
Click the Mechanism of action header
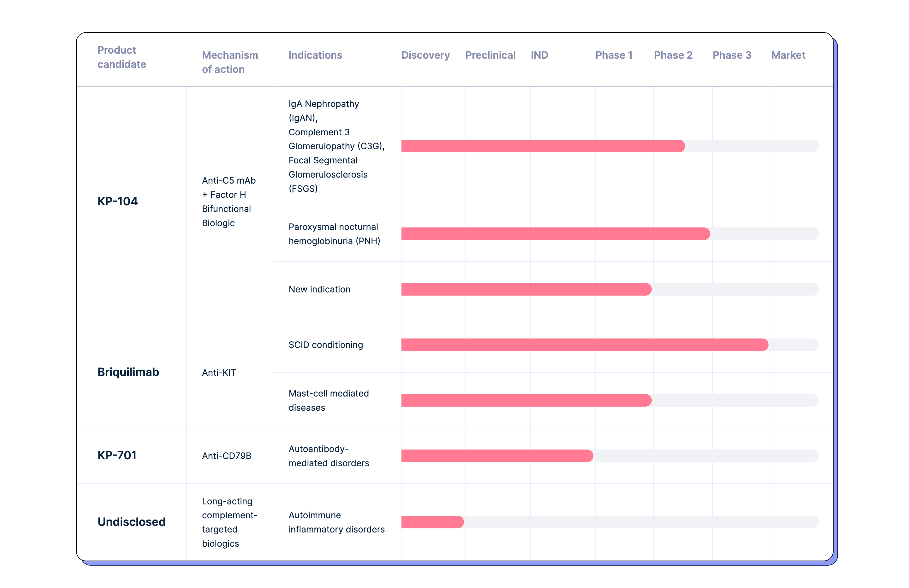[x=230, y=62]
